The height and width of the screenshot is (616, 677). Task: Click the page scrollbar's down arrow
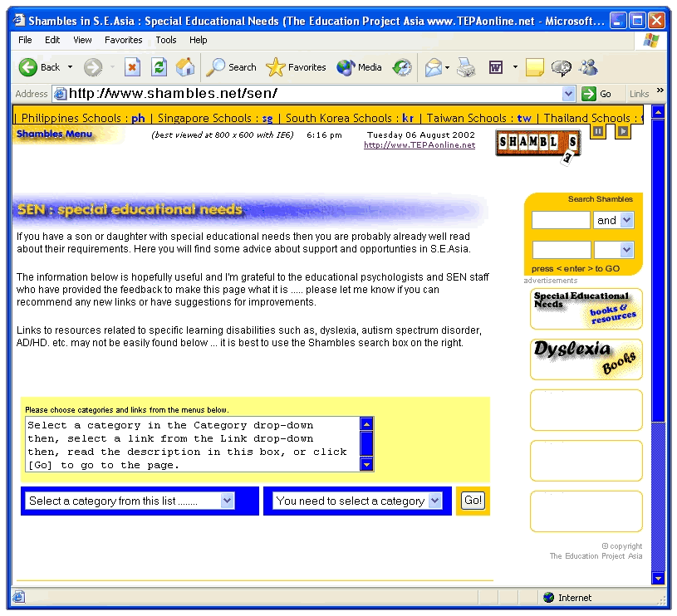[659, 578]
